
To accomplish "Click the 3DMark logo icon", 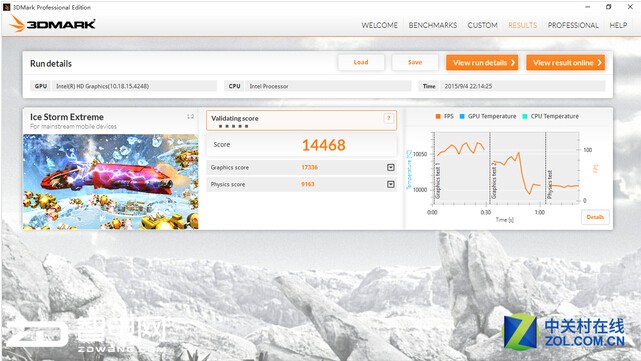I will pos(53,24).
